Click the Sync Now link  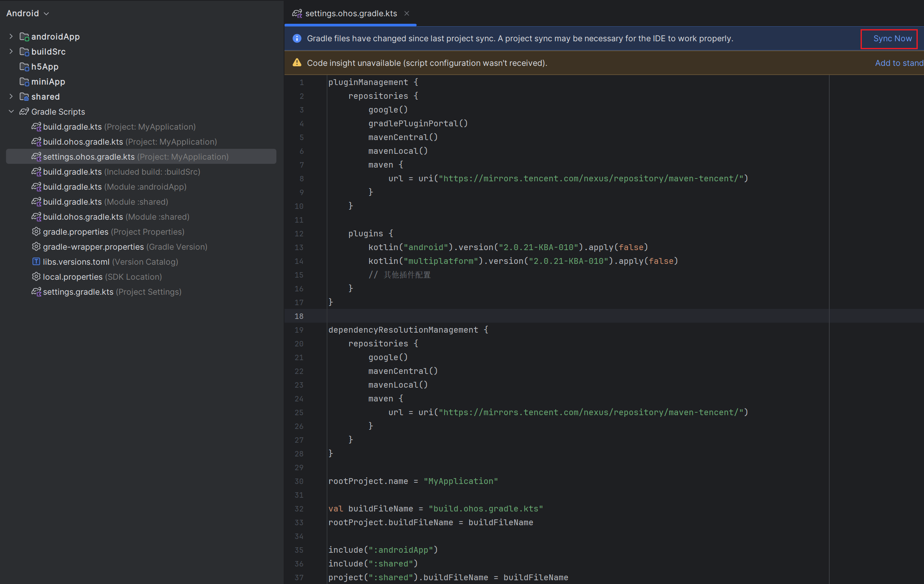(x=892, y=38)
